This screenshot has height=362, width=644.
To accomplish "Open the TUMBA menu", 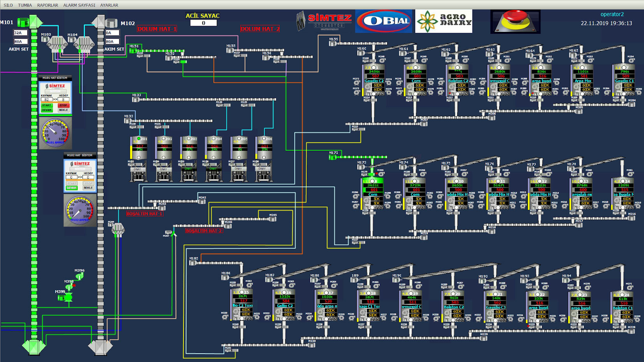I will click(25, 5).
